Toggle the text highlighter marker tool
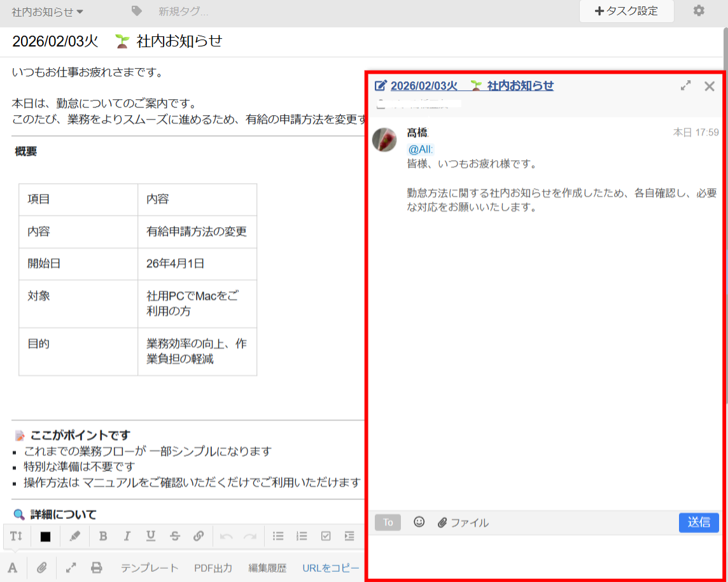 [x=74, y=536]
